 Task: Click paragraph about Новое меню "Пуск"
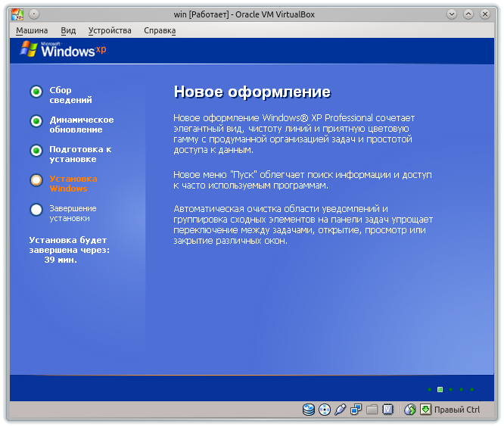click(x=303, y=180)
